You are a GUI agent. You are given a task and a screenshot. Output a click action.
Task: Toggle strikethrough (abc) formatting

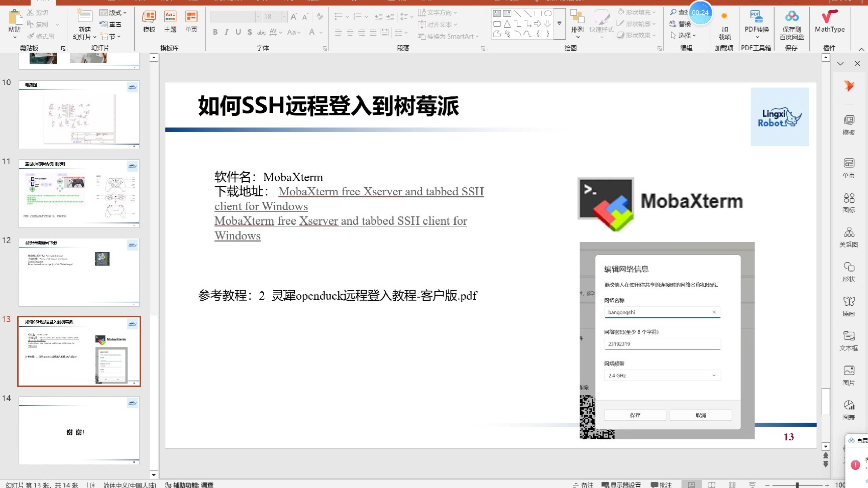coord(261,32)
